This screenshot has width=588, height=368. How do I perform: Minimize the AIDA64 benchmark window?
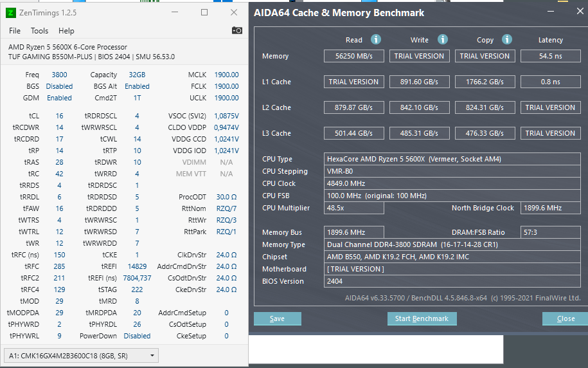[551, 12]
